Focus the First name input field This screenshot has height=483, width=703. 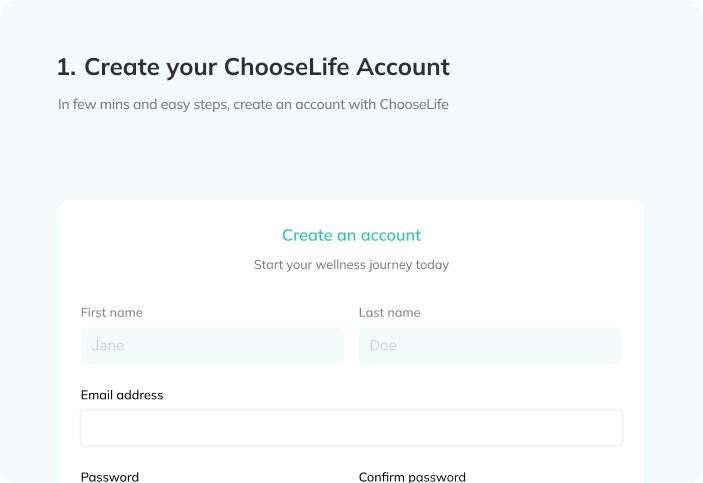tap(212, 346)
